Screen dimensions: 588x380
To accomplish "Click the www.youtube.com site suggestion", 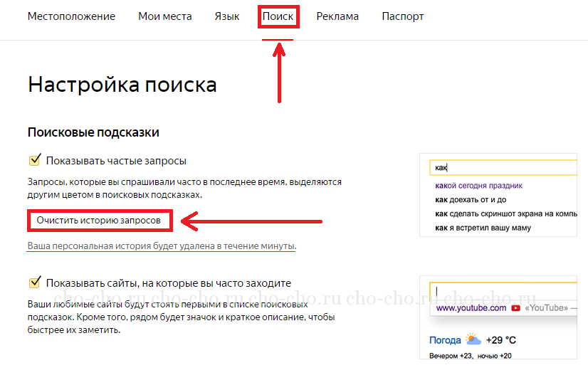I will 471,308.
